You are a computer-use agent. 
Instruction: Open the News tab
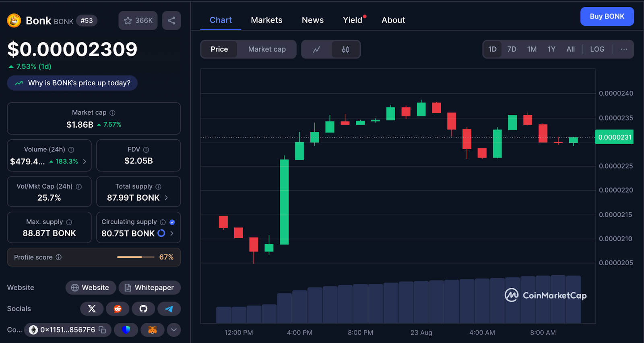pos(313,20)
